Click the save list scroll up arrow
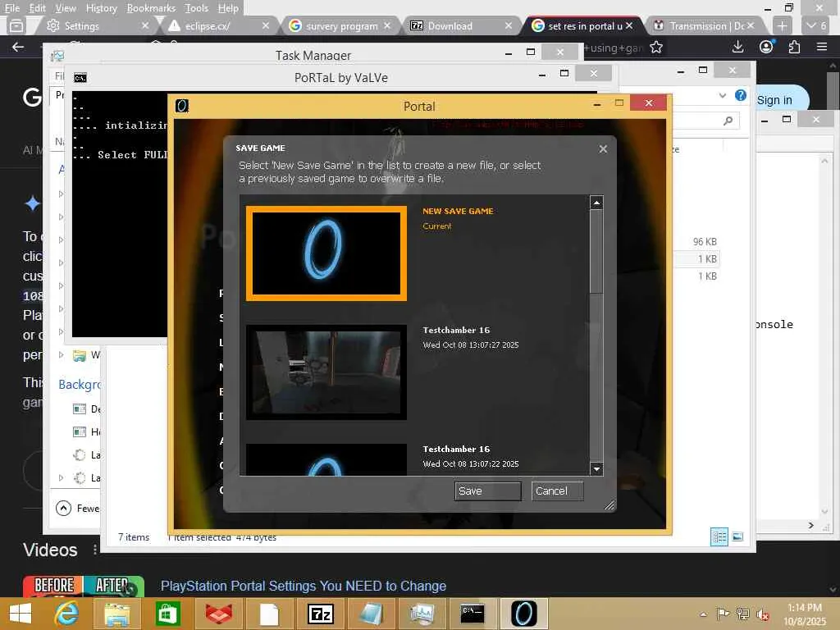Viewport: 840px width, 630px height. coord(596,203)
